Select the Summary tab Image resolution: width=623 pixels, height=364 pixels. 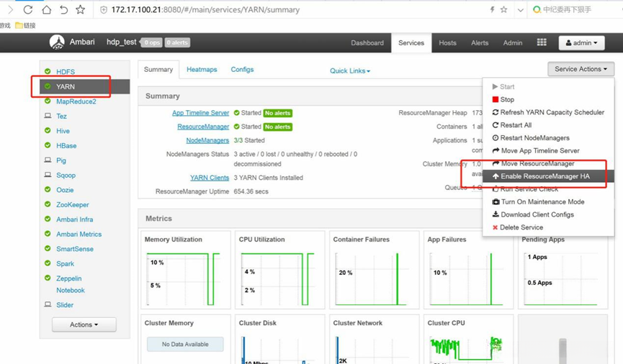pos(158,70)
